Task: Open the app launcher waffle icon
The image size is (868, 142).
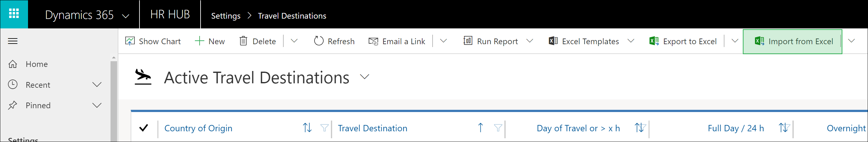Action: tap(14, 14)
